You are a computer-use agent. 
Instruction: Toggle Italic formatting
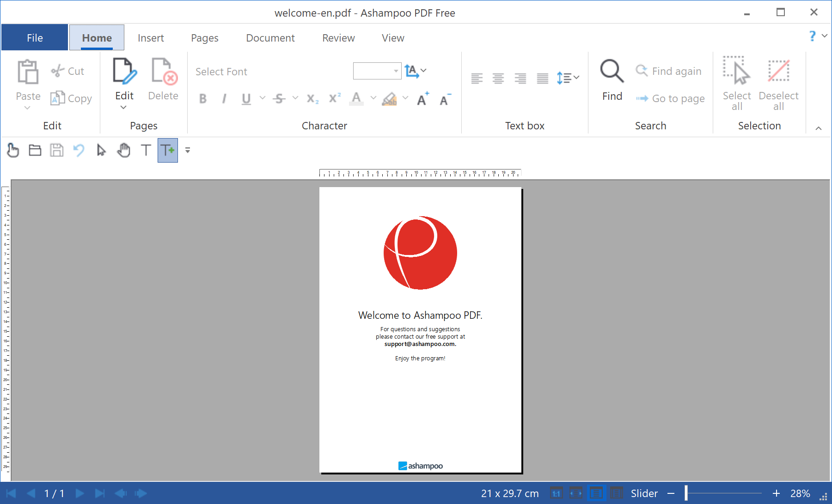click(224, 98)
